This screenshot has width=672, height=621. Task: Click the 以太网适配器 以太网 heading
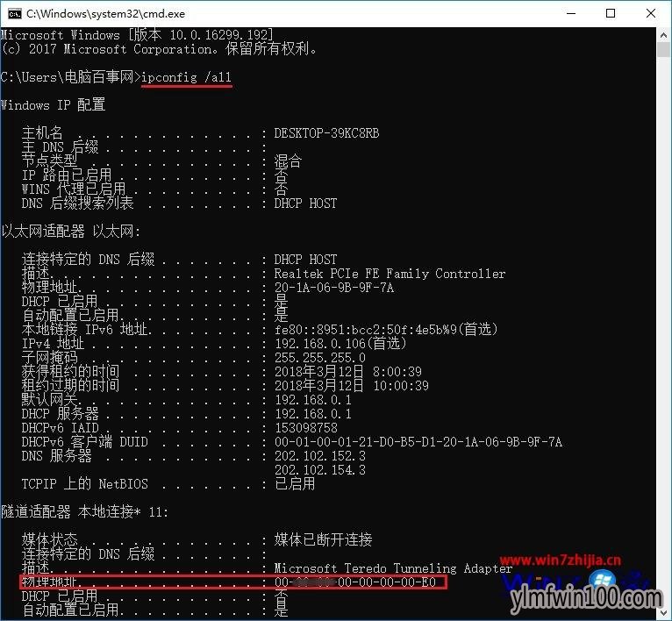[71, 232]
